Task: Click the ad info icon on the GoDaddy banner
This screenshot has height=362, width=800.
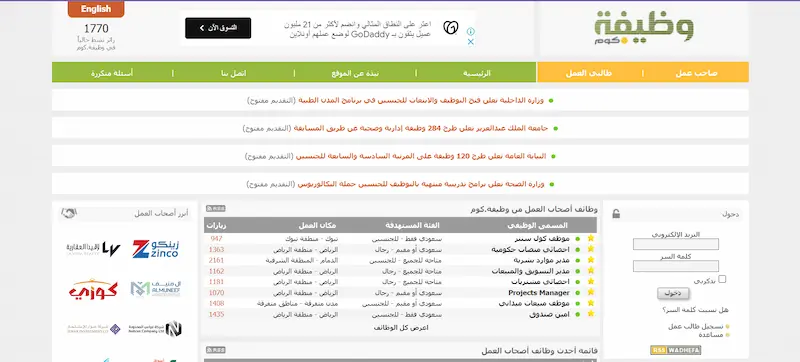Action: tap(471, 32)
